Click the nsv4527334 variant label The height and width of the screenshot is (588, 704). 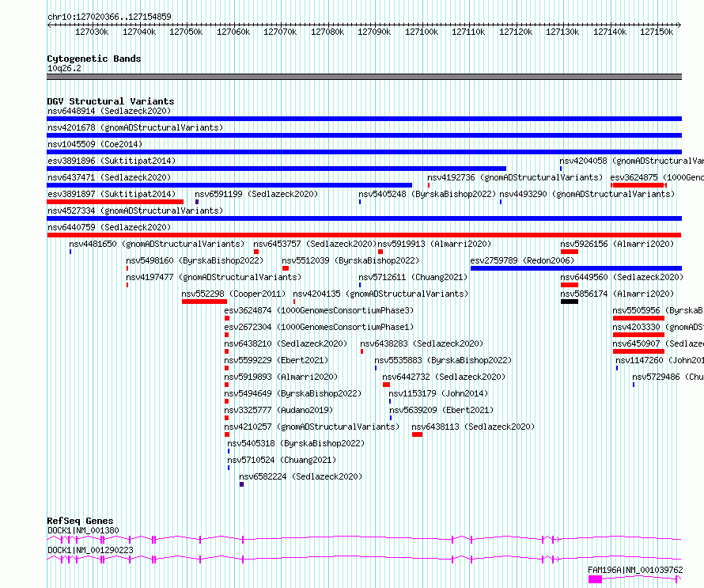click(x=135, y=211)
